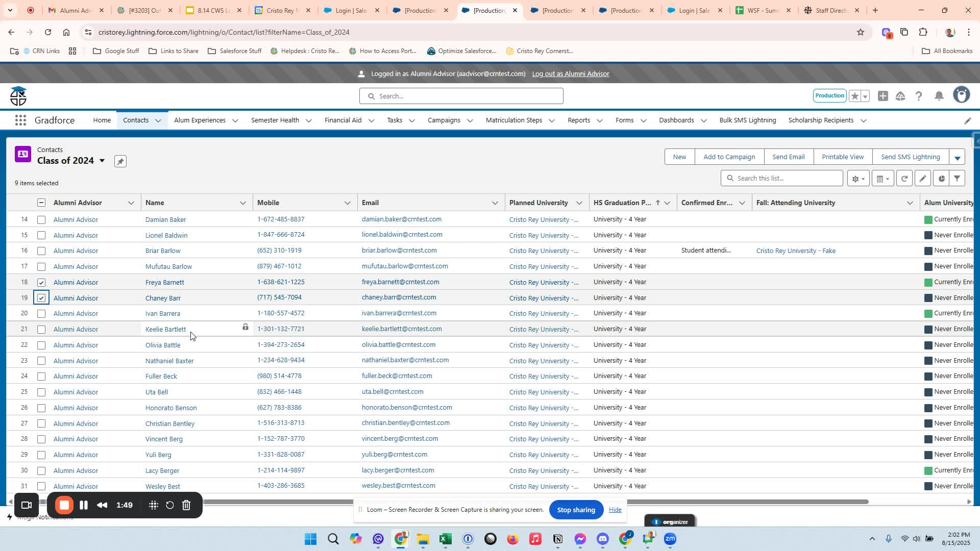Show more list actions dropdown

(957, 157)
